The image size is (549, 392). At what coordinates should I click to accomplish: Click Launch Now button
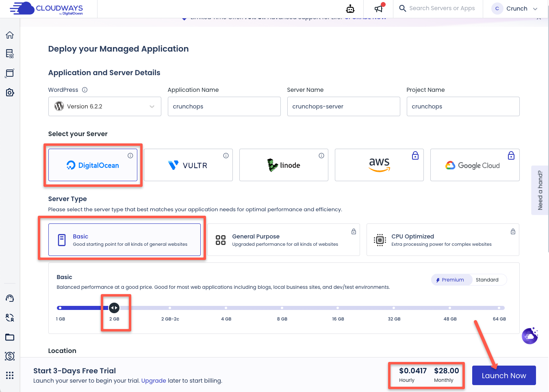pos(504,375)
